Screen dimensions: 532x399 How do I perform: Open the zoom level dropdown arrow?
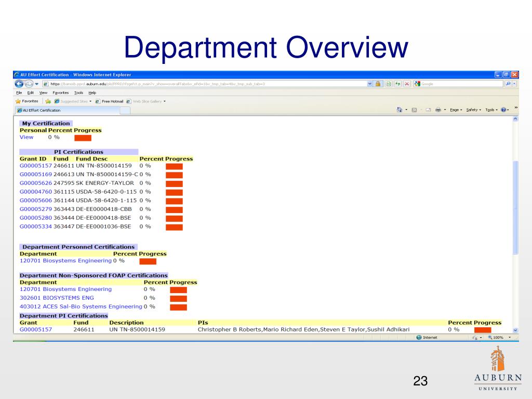510,337
